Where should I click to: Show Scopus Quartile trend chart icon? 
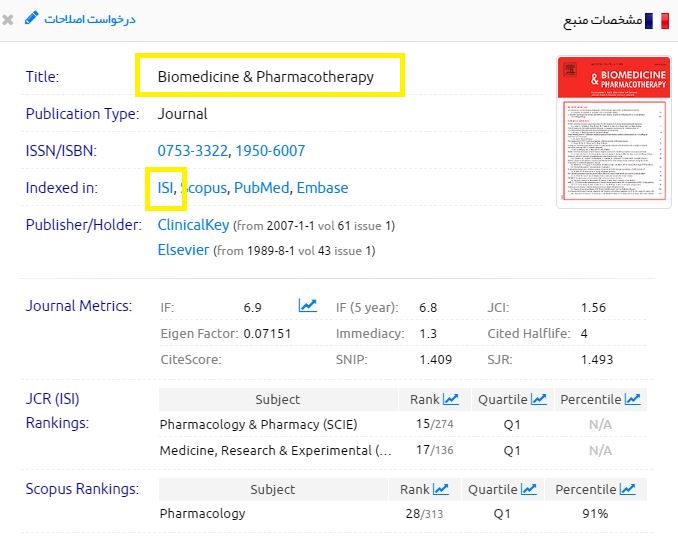click(528, 490)
